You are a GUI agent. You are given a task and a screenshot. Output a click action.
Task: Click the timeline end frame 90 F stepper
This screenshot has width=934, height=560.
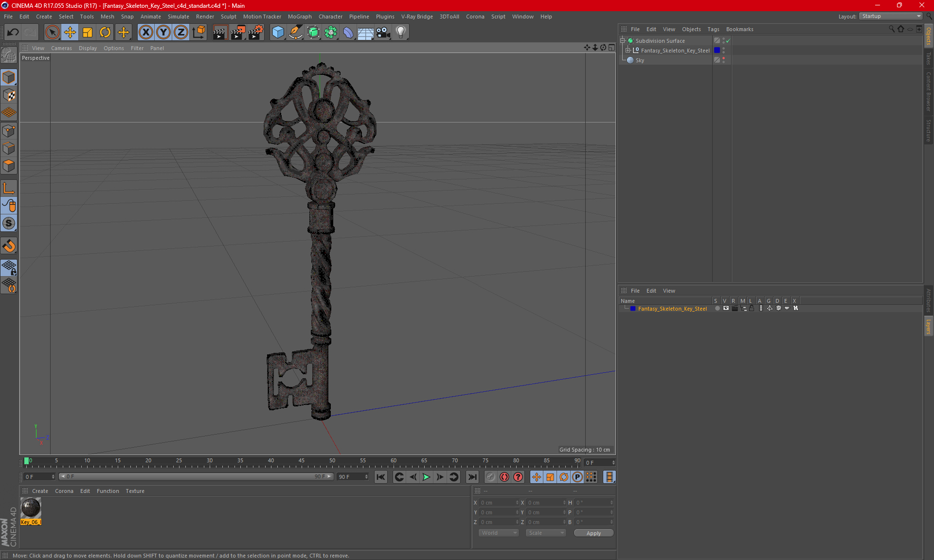click(366, 477)
